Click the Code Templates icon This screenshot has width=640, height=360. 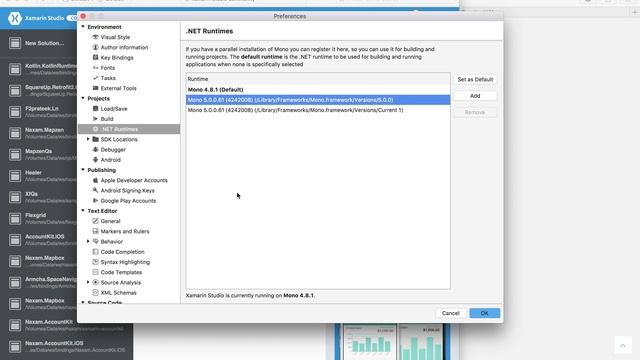96,272
